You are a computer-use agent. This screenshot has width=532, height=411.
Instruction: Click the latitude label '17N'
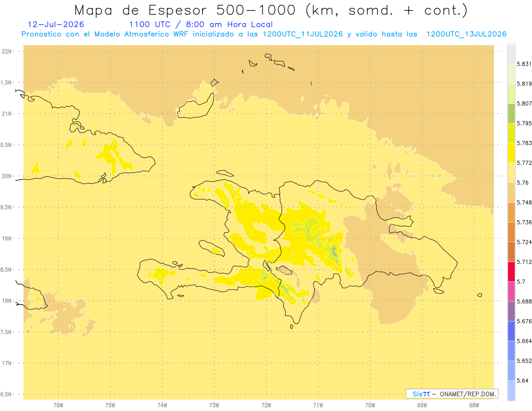click(7, 363)
